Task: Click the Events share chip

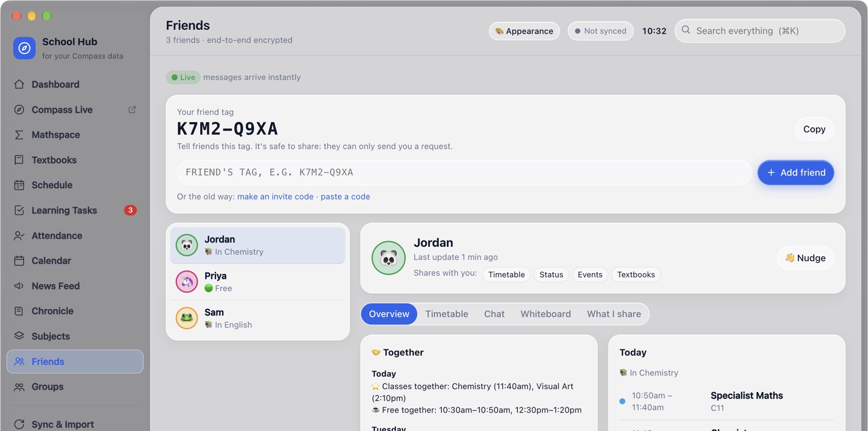Action: point(590,275)
